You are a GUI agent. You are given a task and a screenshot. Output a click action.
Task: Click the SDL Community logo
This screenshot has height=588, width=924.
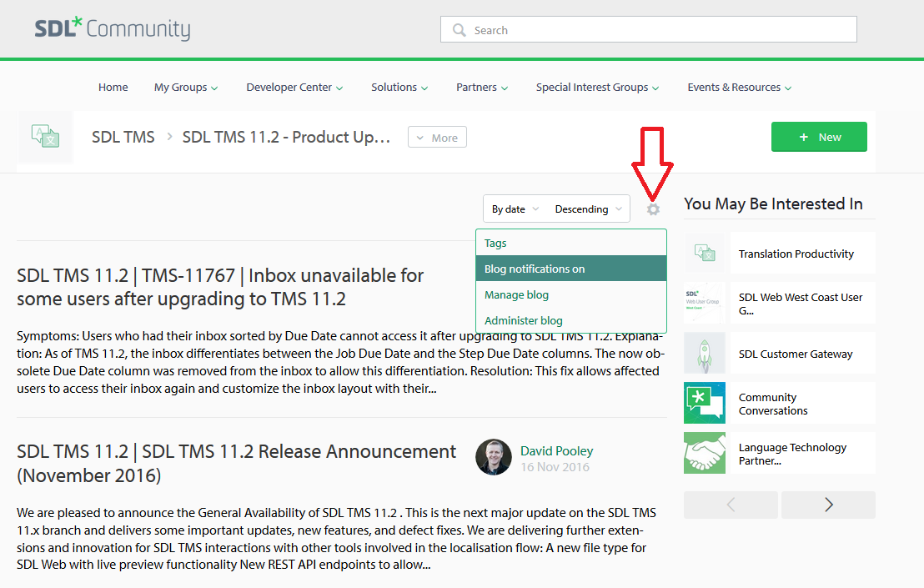pyautogui.click(x=113, y=29)
